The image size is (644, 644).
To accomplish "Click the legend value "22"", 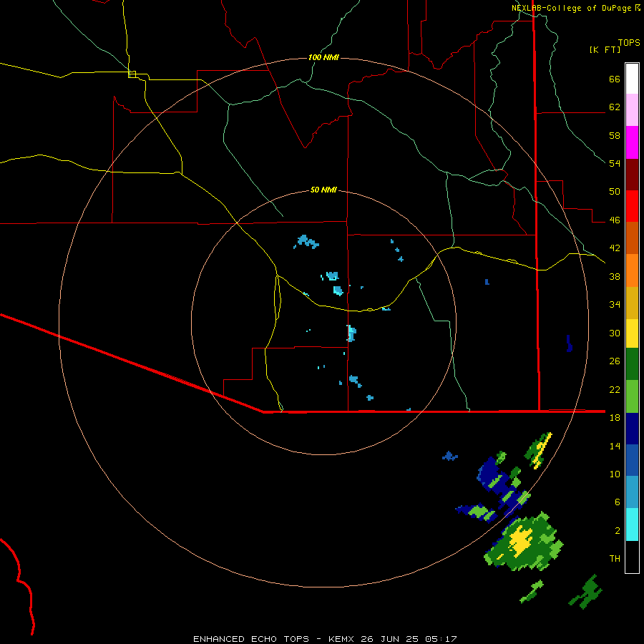I will click(x=615, y=389).
